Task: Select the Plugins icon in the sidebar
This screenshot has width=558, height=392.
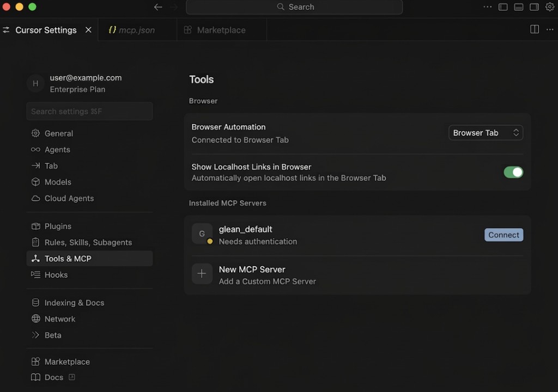Action: click(x=35, y=226)
